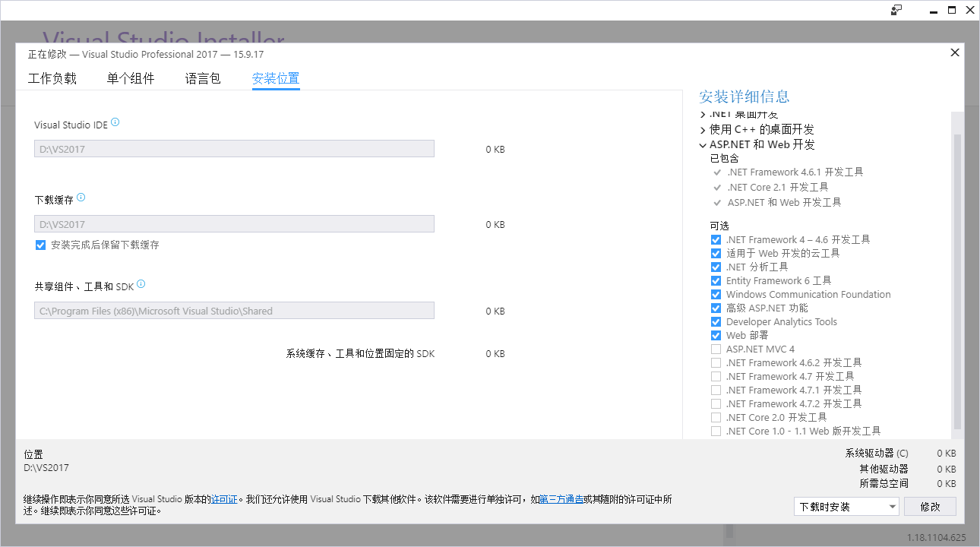Screen dimensions: 980x547
Task: Open 下载时安装 dropdown
Action: click(x=846, y=507)
